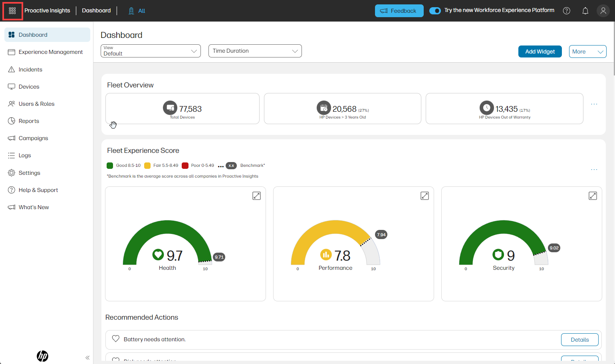The width and height of the screenshot is (615, 364).
Task: Open the app launcher grid icon
Action: [12, 11]
